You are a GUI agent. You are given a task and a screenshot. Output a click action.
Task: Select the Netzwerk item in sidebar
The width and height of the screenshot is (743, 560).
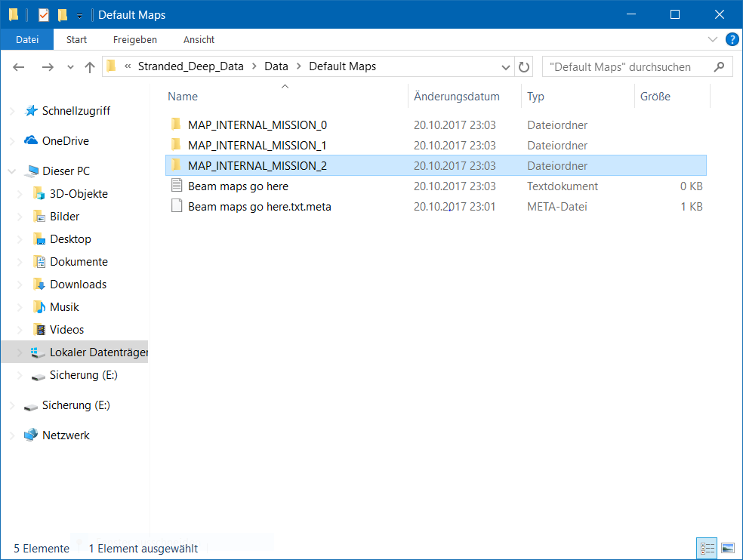66,435
